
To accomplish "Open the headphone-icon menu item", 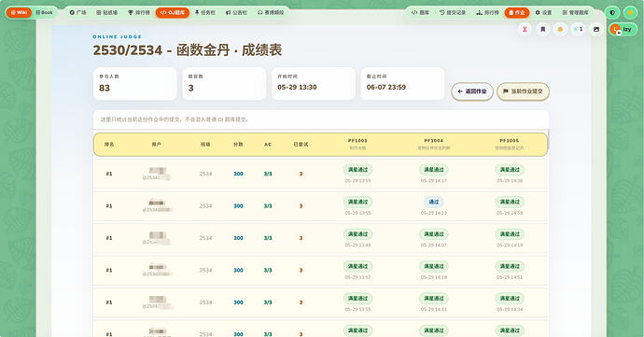I will click(271, 12).
